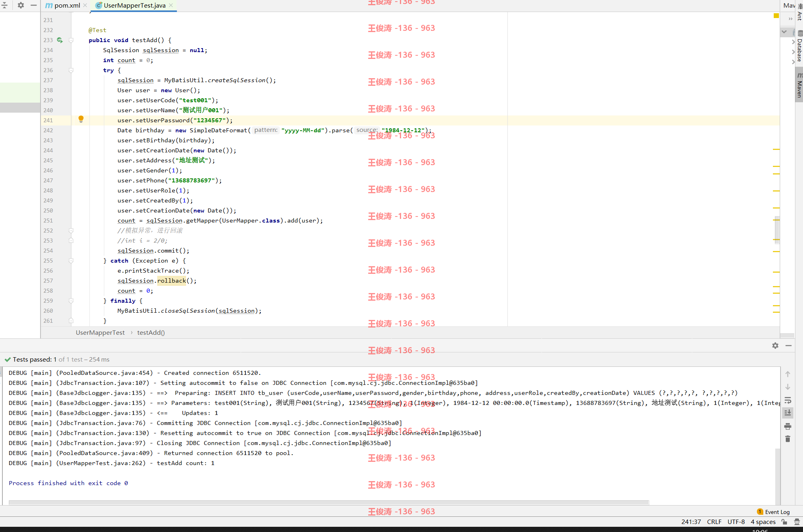Screen dimensions: 803x532
Task: Open the Ant tool window
Action: click(799, 12)
